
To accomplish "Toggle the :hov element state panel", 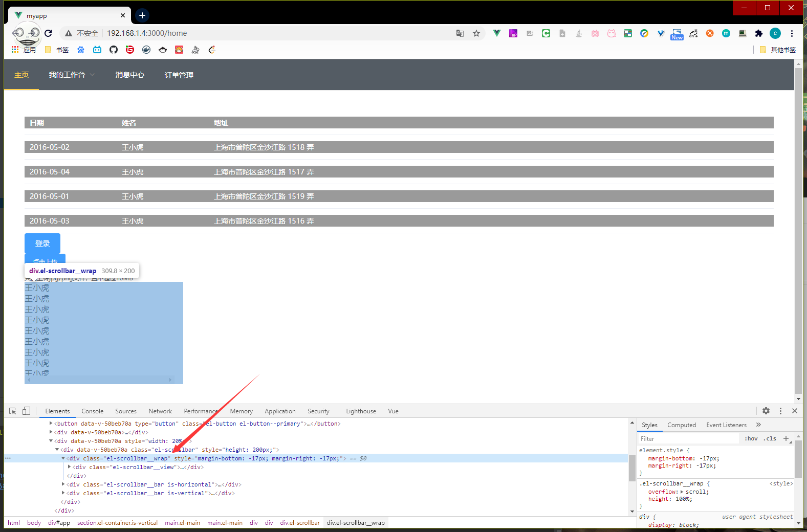I will 751,438.
